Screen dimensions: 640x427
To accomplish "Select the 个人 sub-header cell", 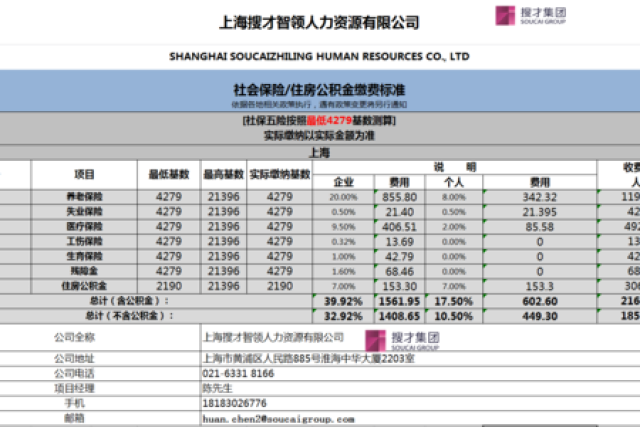I will [x=454, y=182].
